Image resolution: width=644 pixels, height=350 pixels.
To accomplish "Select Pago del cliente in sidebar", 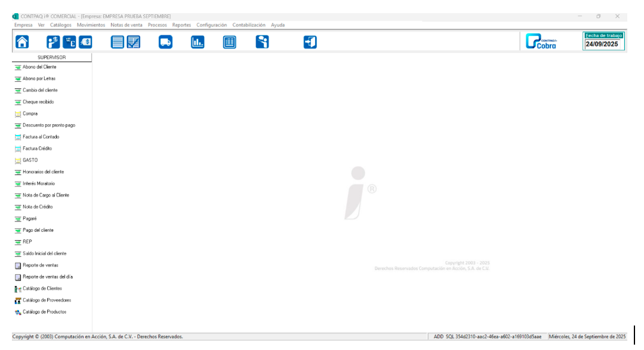I will (38, 230).
